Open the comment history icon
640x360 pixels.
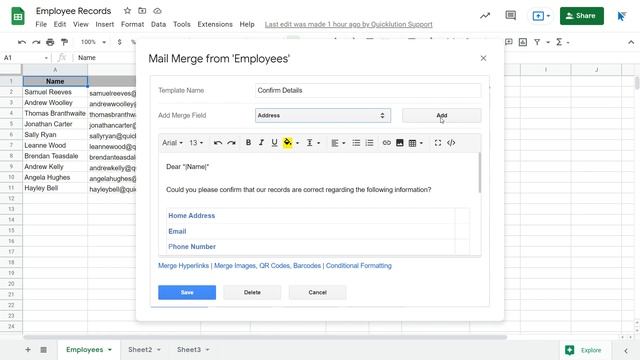[x=510, y=16]
